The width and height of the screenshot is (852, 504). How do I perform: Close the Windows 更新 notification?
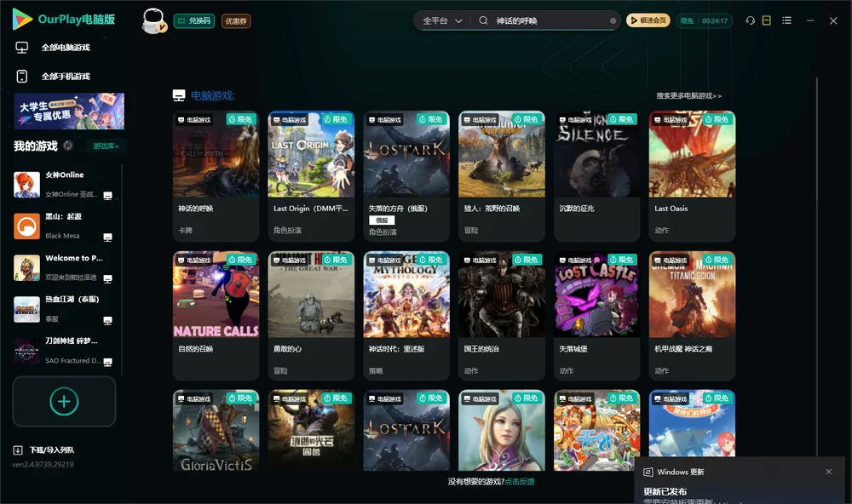pos(829,472)
